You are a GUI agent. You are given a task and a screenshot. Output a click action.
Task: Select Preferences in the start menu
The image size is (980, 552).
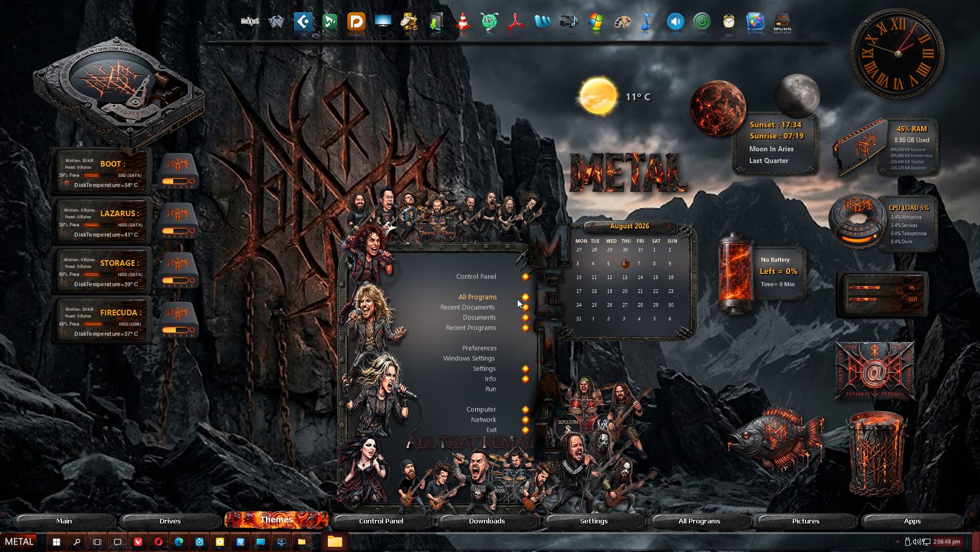tap(479, 348)
